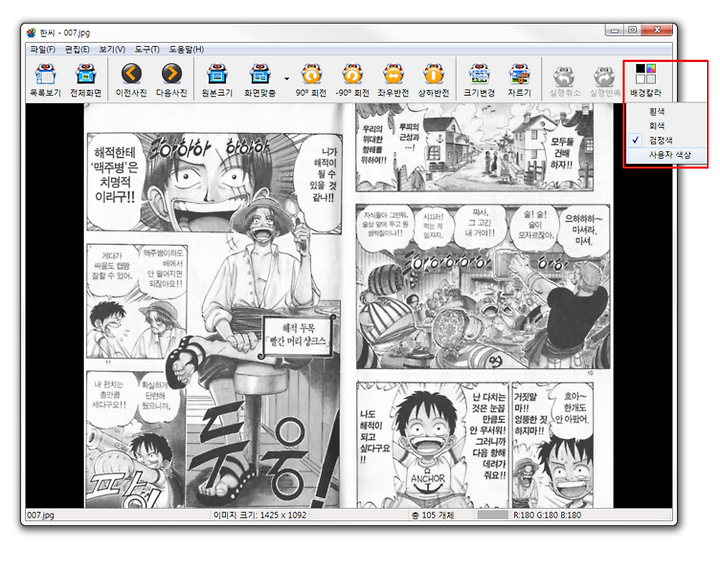Flip image with 좌우반전
The image size is (720, 570).
tap(393, 80)
